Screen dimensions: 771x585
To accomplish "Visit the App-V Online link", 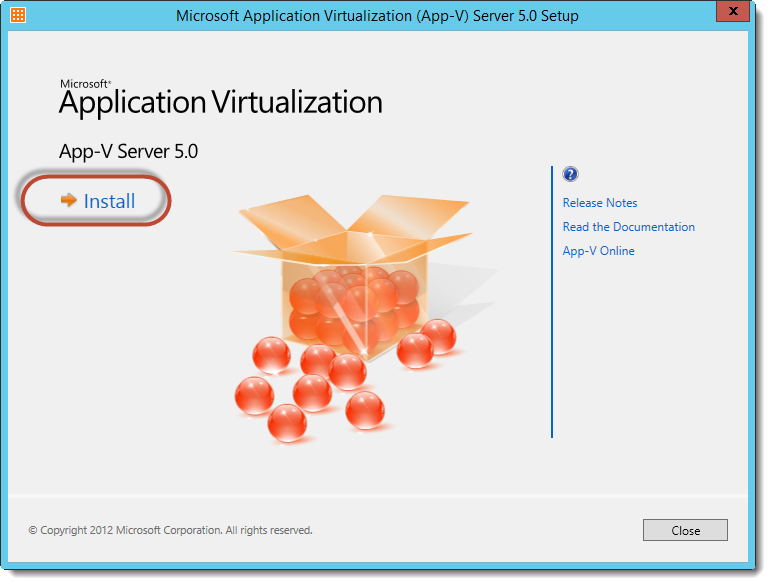I will 598,251.
